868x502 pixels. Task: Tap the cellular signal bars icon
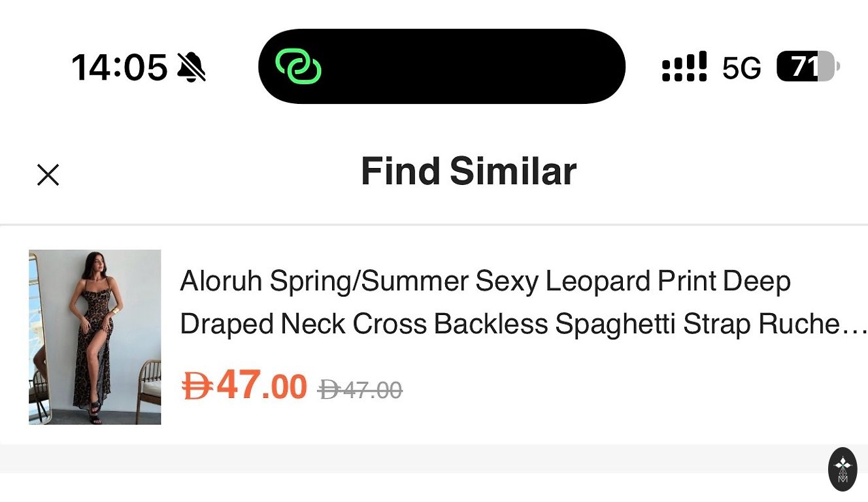(x=684, y=67)
